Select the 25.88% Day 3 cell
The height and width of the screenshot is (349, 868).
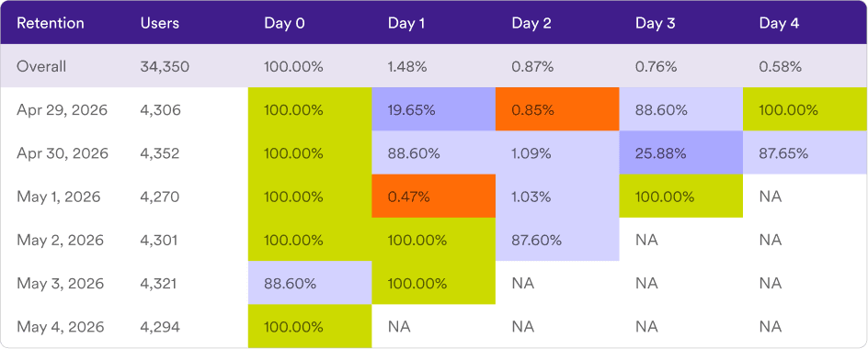pos(681,153)
